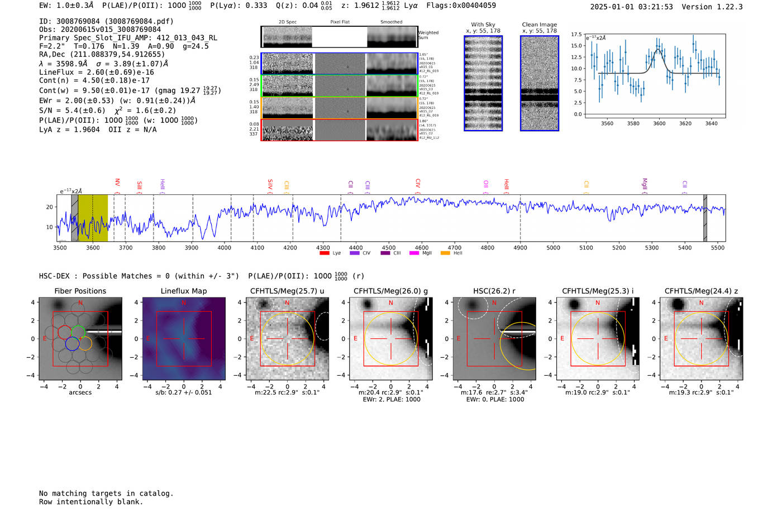Click the 'No matching targets in catalog.' text
Viewport: 782px width, 532px height.
pos(106,493)
